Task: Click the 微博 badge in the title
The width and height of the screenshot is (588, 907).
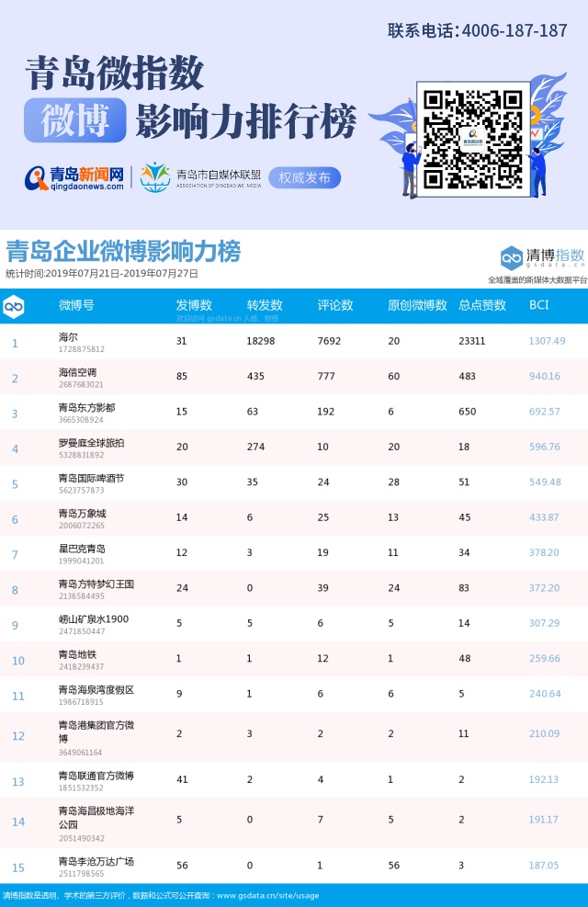Action: coord(75,120)
